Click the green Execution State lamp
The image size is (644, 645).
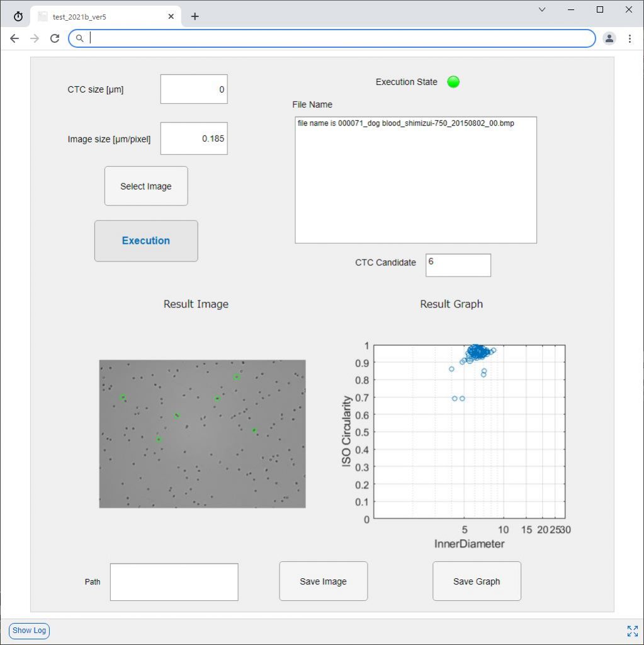pos(453,82)
